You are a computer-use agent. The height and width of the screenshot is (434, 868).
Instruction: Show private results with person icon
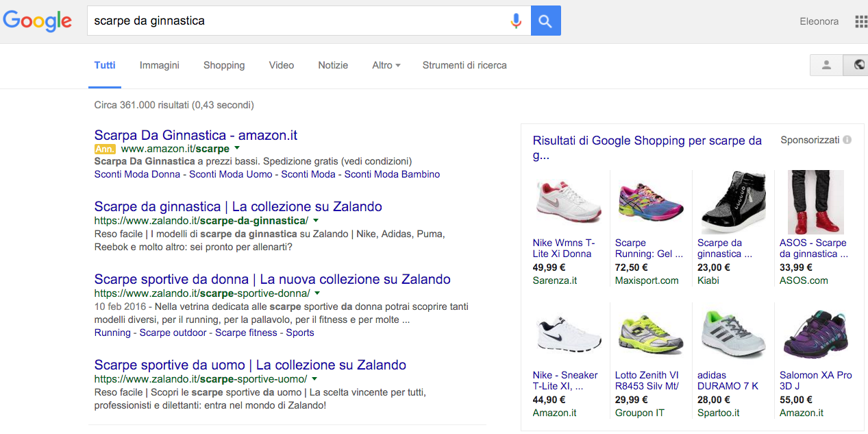[x=826, y=65]
